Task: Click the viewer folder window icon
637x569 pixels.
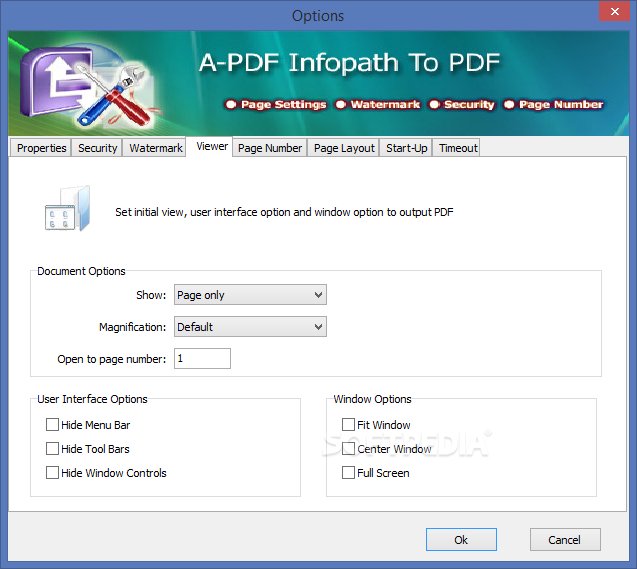Action: [67, 209]
